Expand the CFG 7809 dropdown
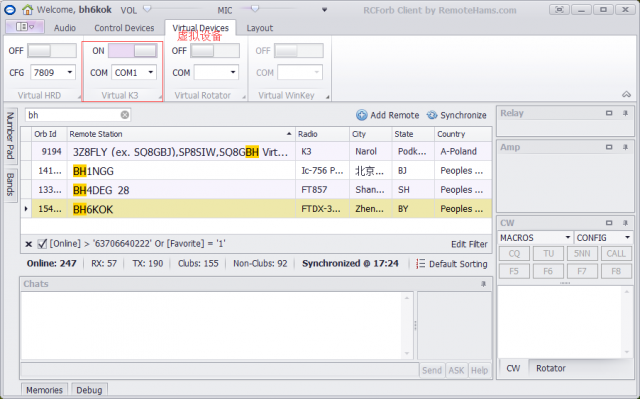The width and height of the screenshot is (640, 399). (70, 73)
